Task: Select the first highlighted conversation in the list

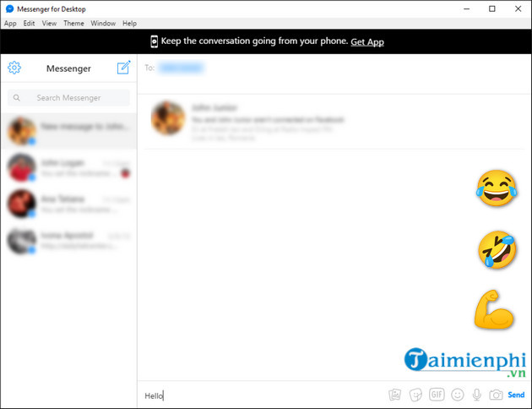Action: [x=69, y=131]
